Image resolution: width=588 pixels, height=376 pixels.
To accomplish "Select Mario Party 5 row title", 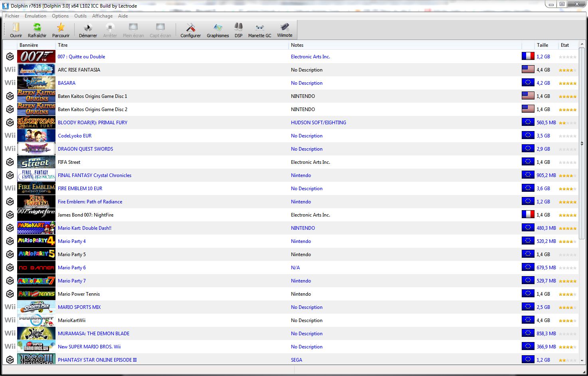I will tap(72, 255).
